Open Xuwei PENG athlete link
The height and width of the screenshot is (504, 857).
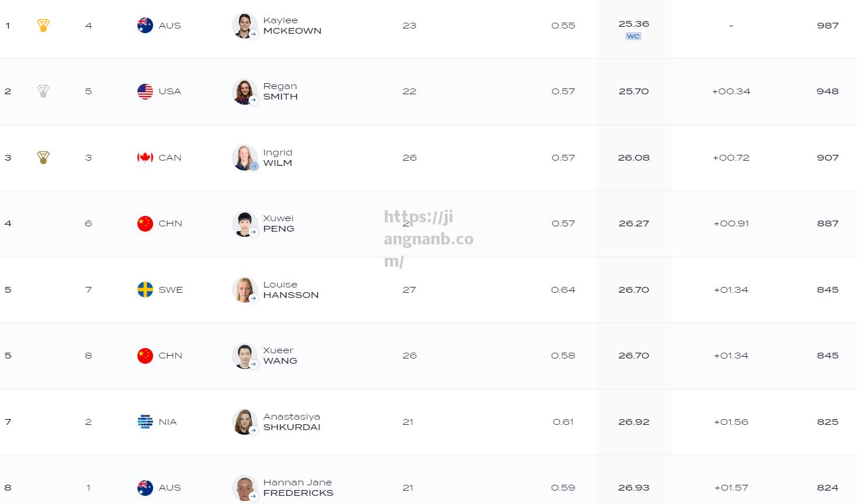tap(279, 223)
